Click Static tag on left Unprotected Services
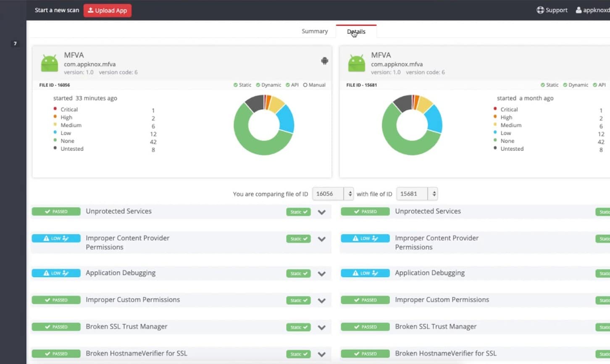Image resolution: width=610 pixels, height=364 pixels. pyautogui.click(x=299, y=212)
